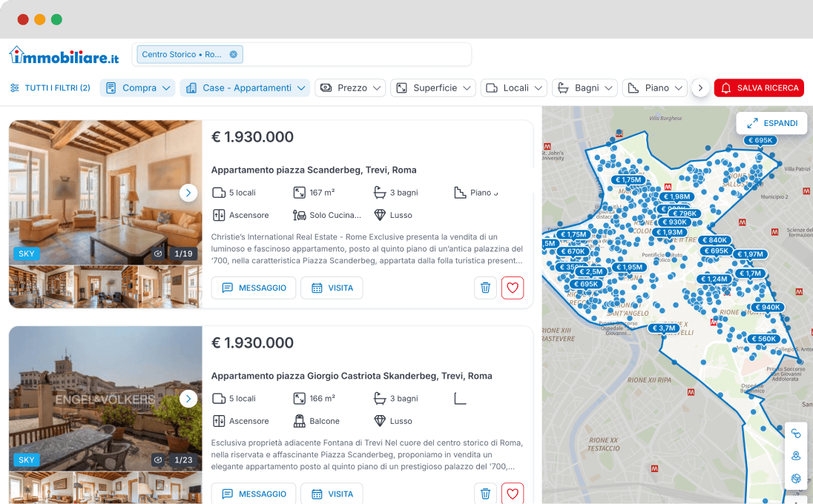
Task: Favorite the second Skanderbeg listing
Action: point(512,493)
